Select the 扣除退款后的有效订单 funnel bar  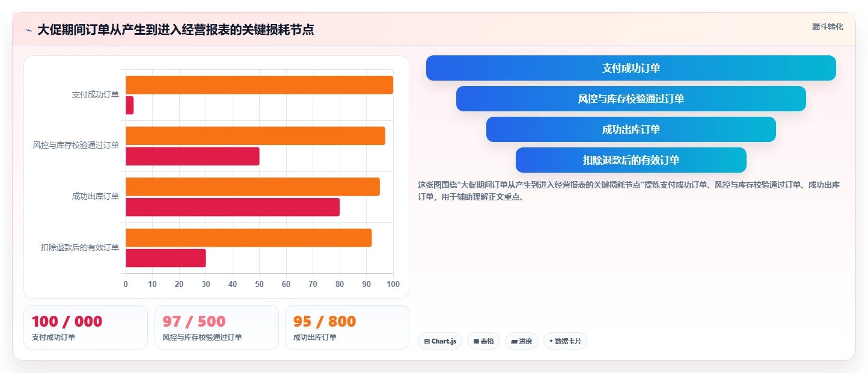(631, 160)
